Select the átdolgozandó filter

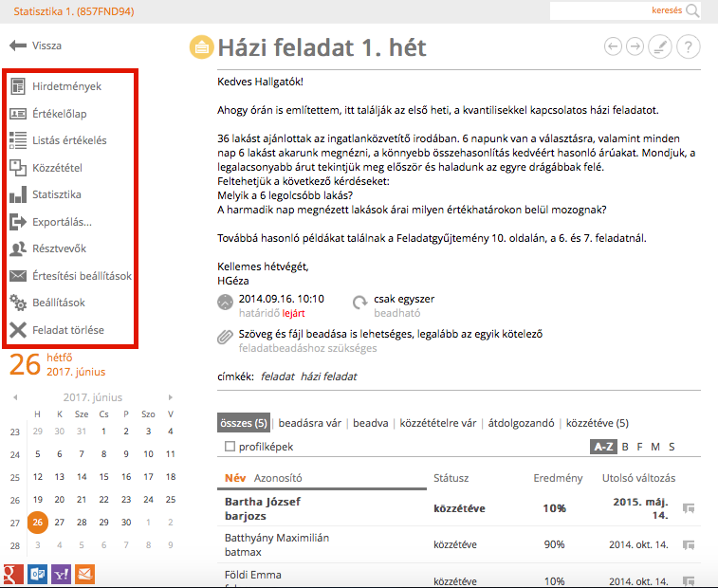521,423
